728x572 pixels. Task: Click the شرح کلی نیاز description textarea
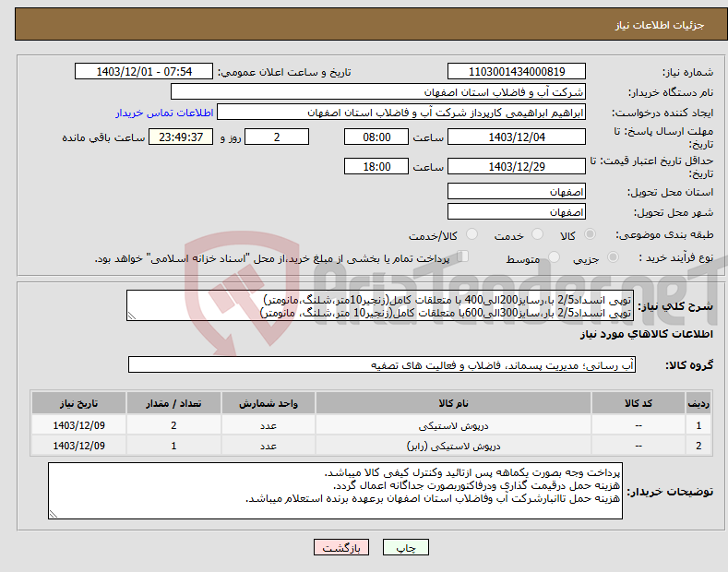point(380,305)
